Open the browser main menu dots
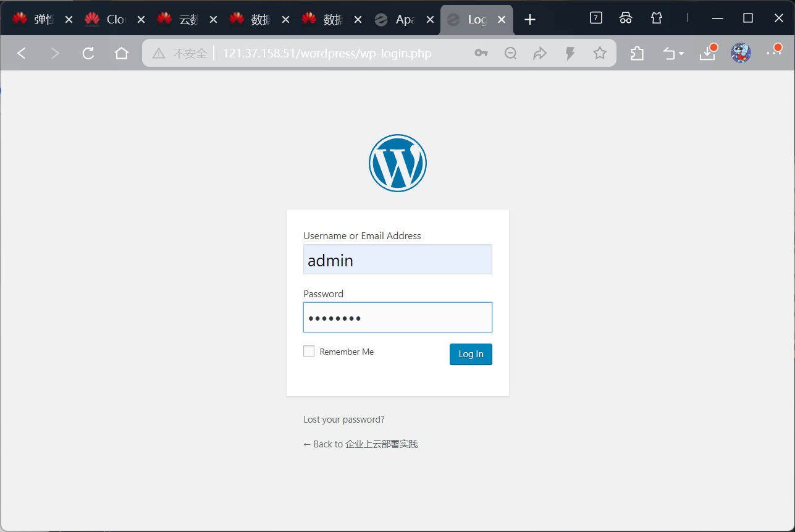795x532 pixels. [x=774, y=53]
